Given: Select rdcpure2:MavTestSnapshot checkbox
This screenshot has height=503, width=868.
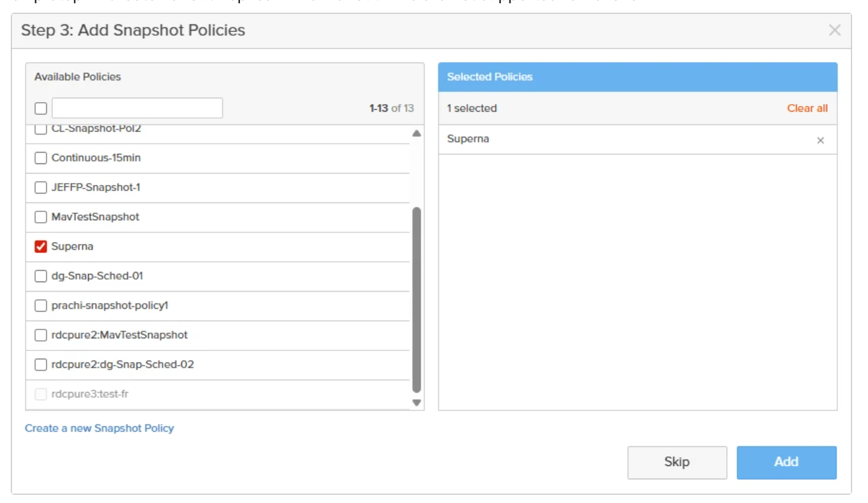Looking at the screenshot, I should 41,335.
